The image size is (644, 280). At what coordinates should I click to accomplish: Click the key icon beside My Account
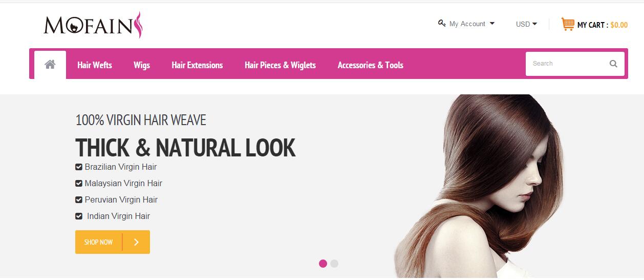tap(442, 23)
